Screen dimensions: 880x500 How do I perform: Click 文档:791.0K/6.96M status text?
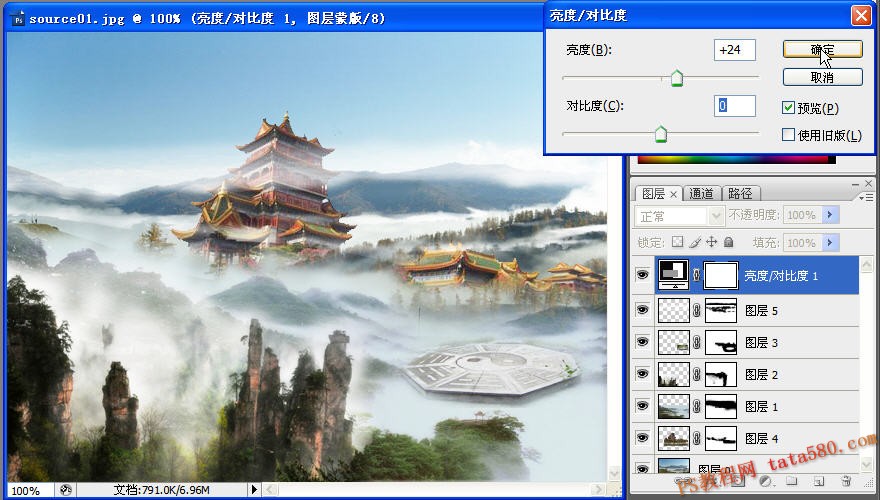(162, 490)
